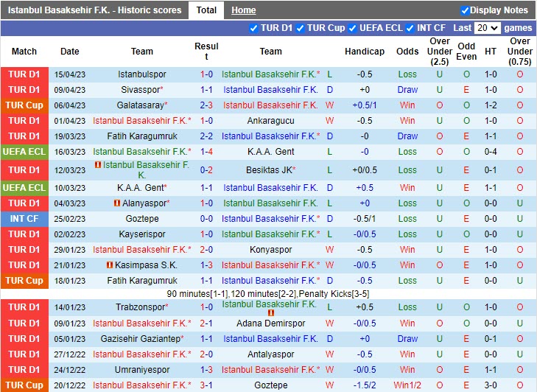
Task: Click the handicap value +0.5/1
Action: 365,105
